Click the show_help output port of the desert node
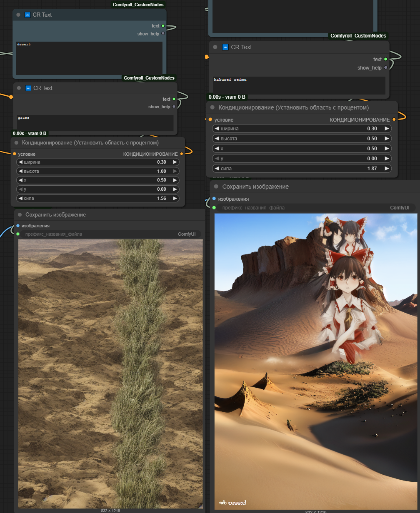Screen dimensions: 420x513 click(163, 34)
